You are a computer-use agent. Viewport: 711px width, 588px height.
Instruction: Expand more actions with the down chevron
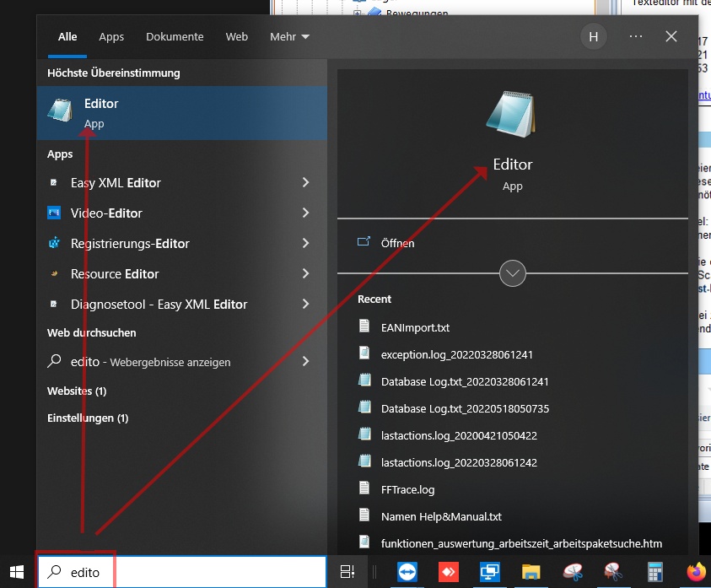(513, 273)
